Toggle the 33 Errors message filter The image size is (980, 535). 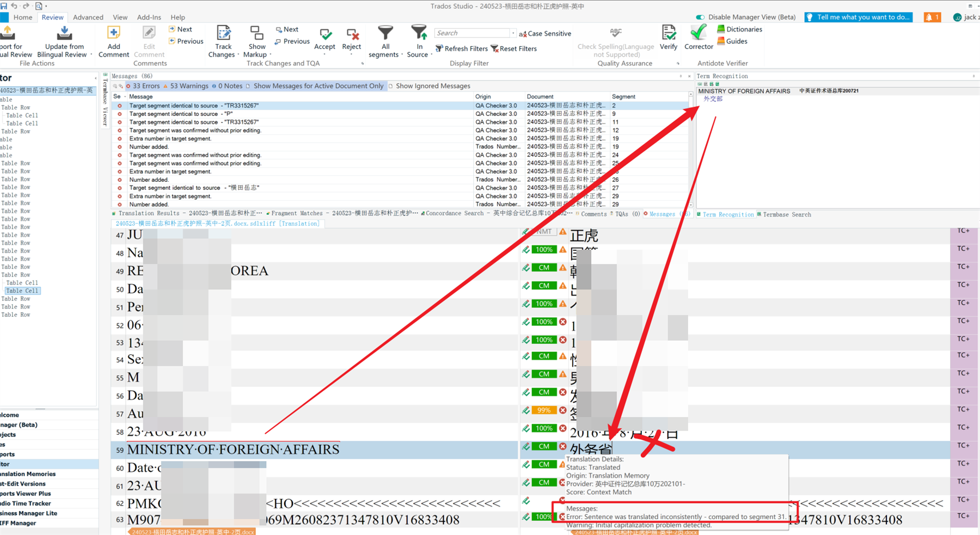tap(143, 86)
